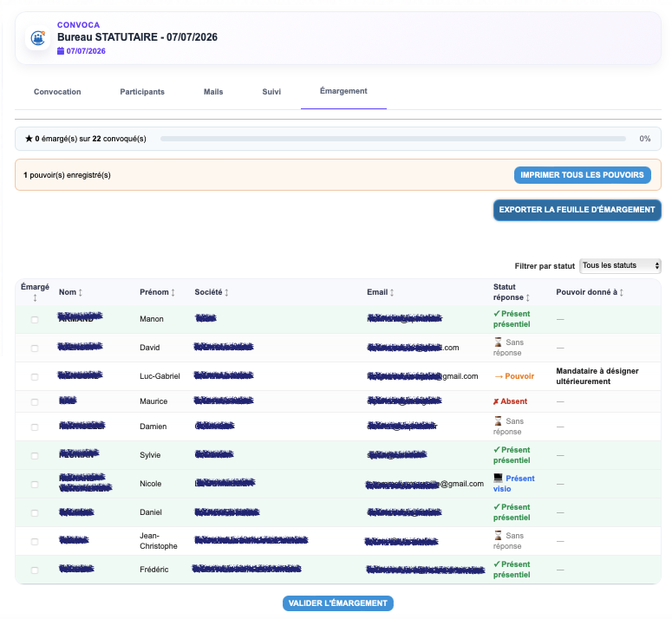Toggle the Émargé checkbox for Nicole

(x=35, y=484)
